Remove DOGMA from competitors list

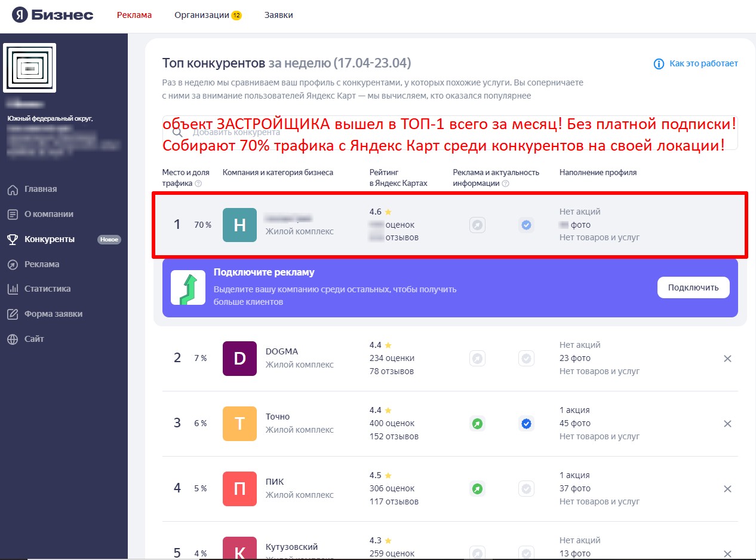(727, 359)
